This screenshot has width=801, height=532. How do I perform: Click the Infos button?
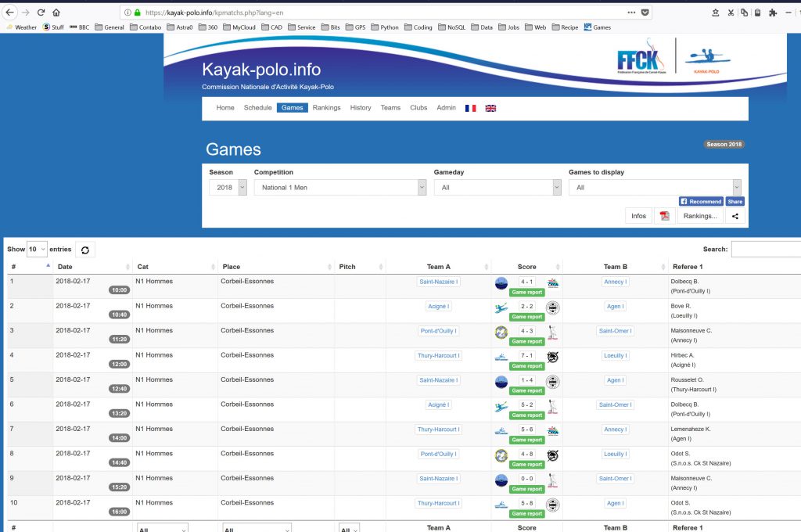(x=638, y=216)
